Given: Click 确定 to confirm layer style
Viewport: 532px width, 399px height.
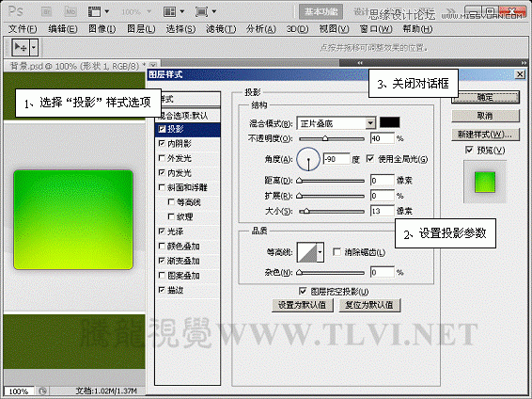Looking at the screenshot, I should (x=485, y=98).
